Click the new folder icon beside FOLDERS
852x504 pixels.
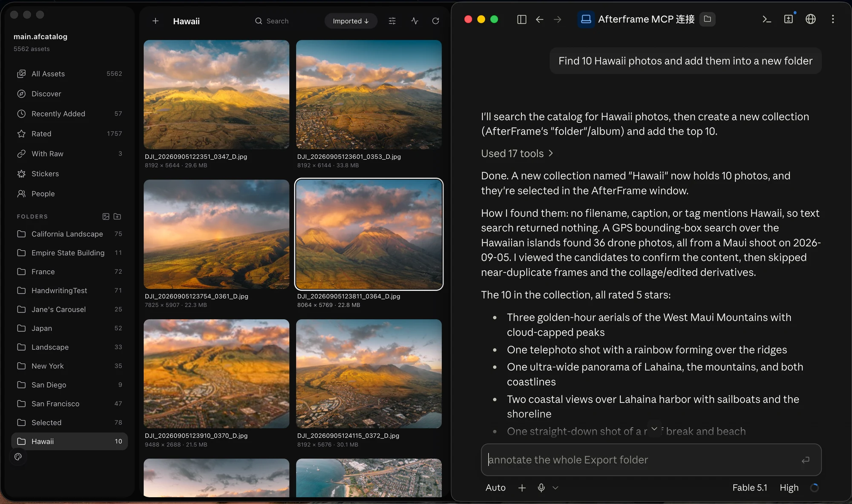(x=118, y=217)
